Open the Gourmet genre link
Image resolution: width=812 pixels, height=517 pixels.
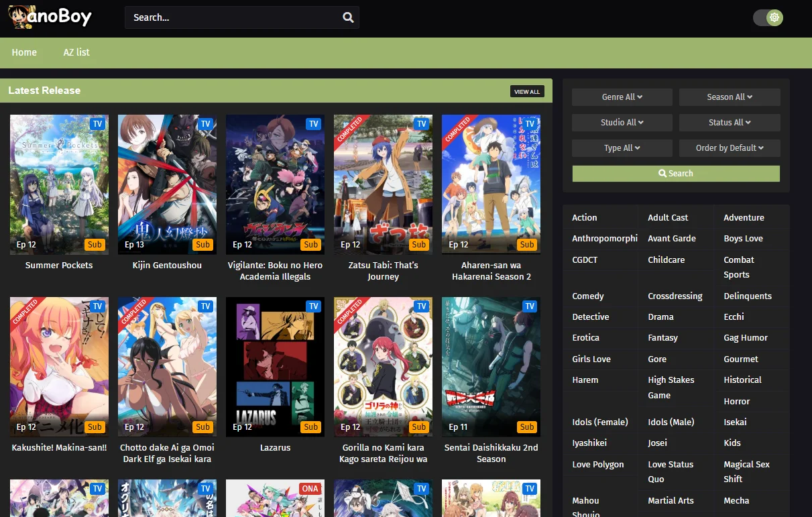[x=741, y=359]
